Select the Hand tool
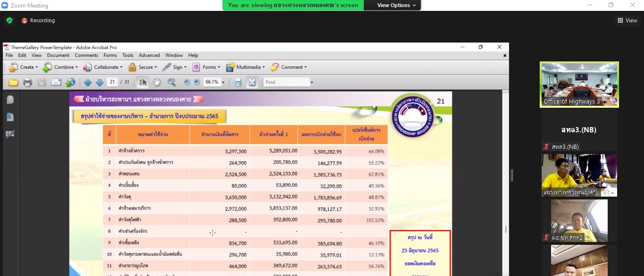The image size is (644, 276). click(157, 82)
